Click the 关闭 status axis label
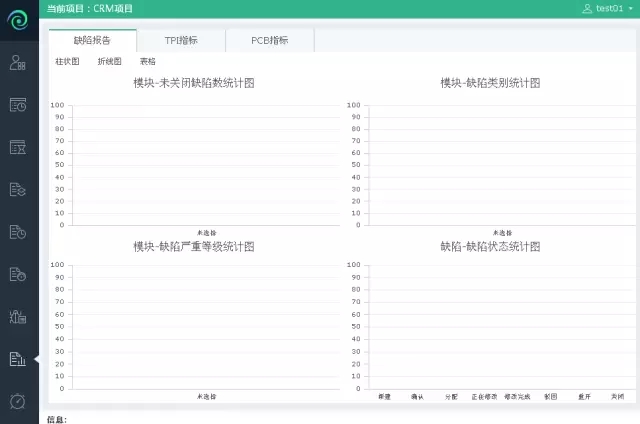This screenshot has height=424, width=640. (618, 397)
